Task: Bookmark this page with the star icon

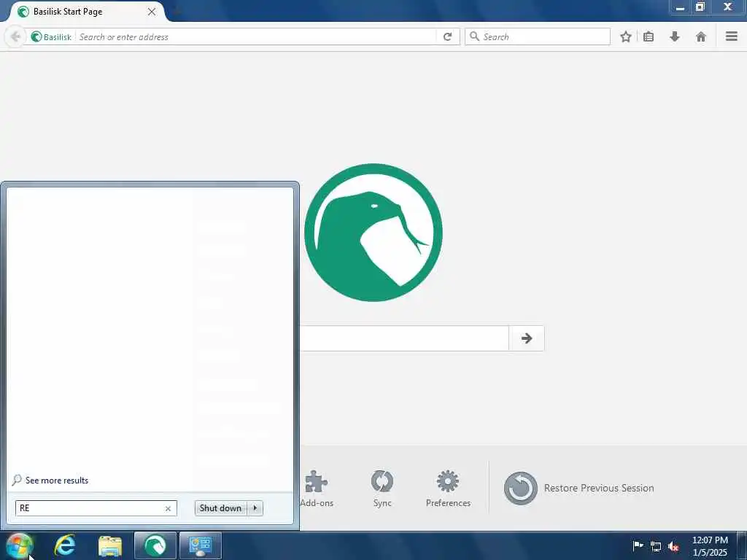Action: (625, 36)
